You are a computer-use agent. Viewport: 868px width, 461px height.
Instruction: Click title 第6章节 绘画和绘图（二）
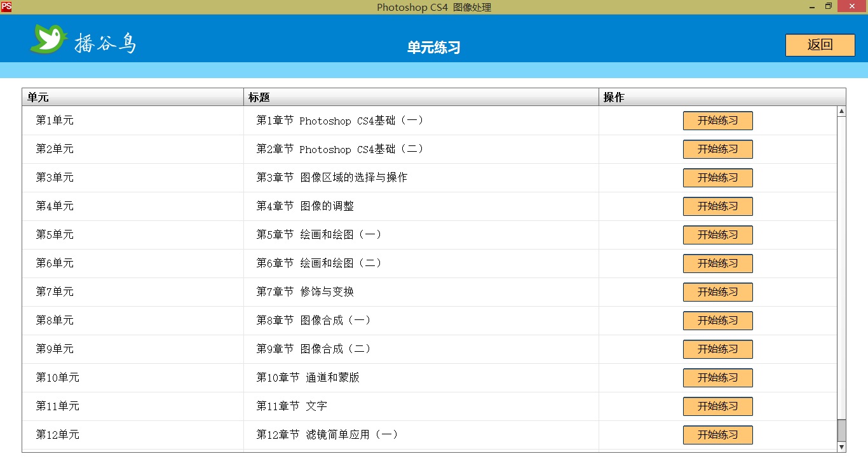point(319,263)
